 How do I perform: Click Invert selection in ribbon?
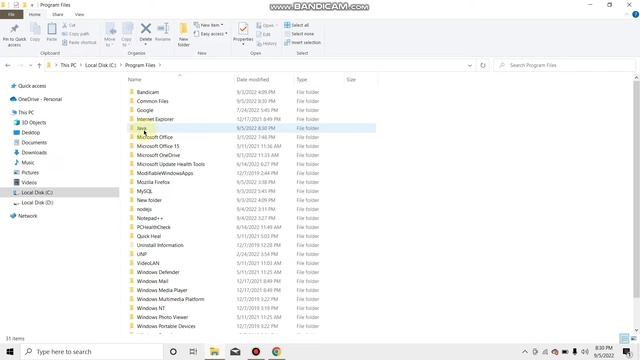302,42
